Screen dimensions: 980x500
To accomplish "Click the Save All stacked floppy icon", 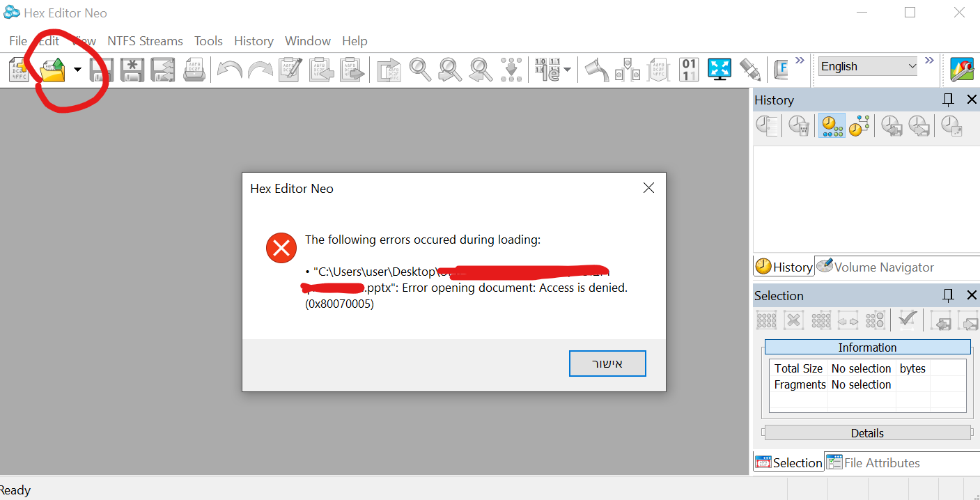I will [163, 70].
